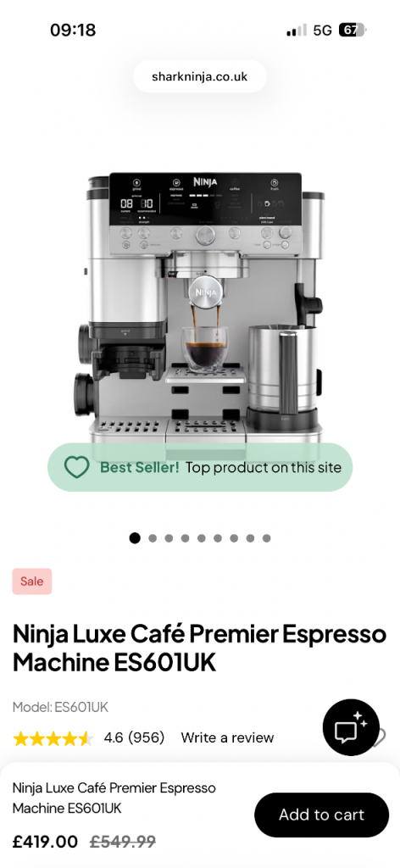Viewport: 400px width, 868px height.
Task: Tap the cellular signal bars icon
Action: tap(296, 31)
